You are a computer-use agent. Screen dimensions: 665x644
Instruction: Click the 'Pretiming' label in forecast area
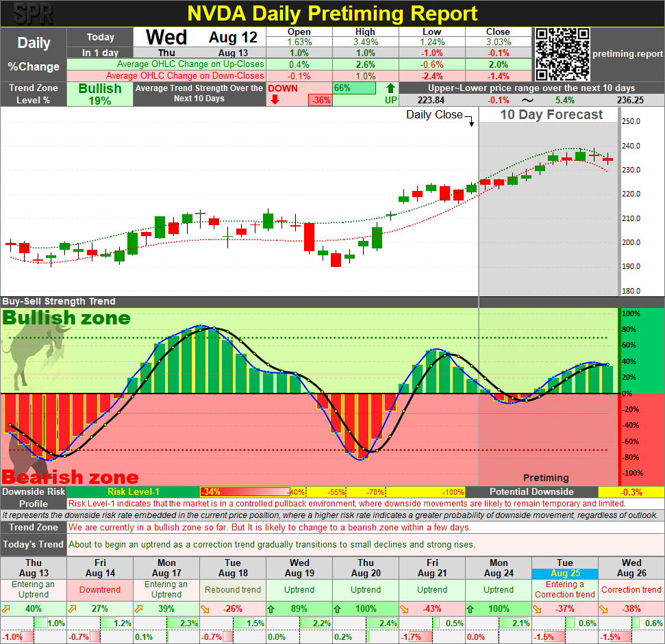click(546, 478)
